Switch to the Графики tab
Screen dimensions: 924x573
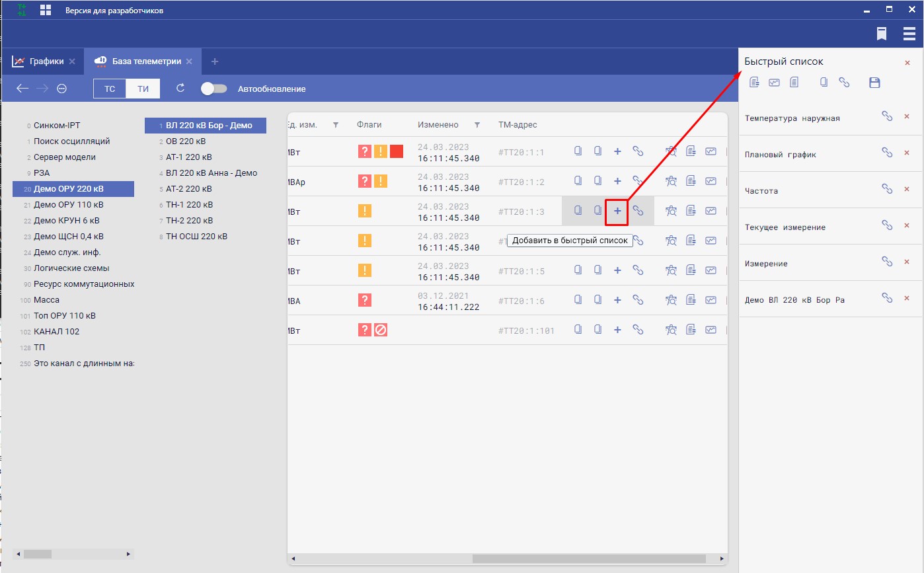(x=46, y=61)
